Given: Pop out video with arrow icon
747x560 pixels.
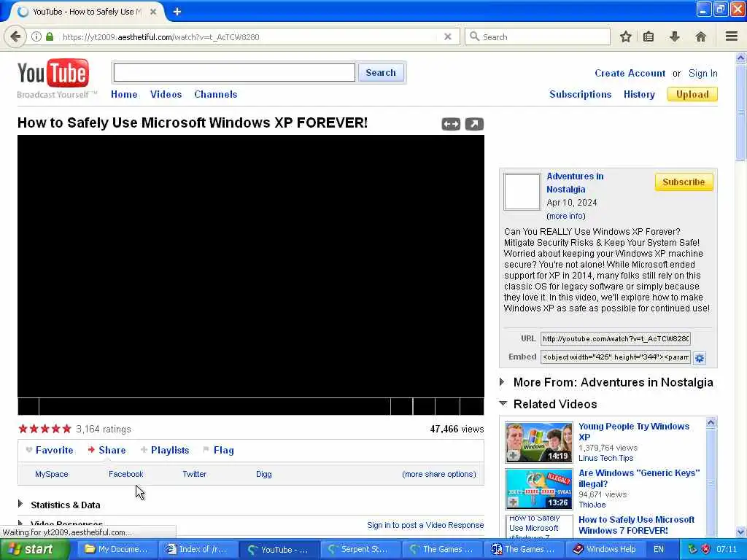Looking at the screenshot, I should click(x=474, y=124).
